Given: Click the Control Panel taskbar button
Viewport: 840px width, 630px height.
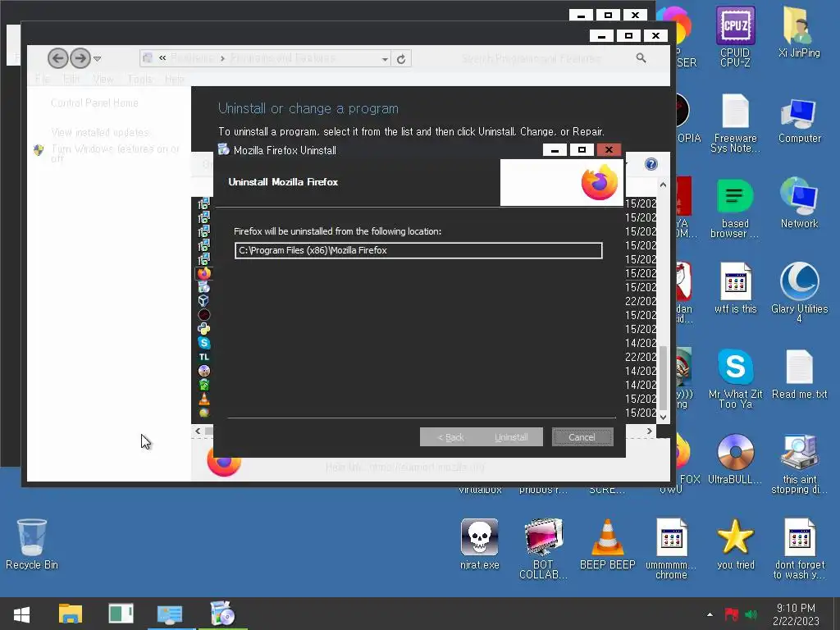Looking at the screenshot, I should 171,614.
